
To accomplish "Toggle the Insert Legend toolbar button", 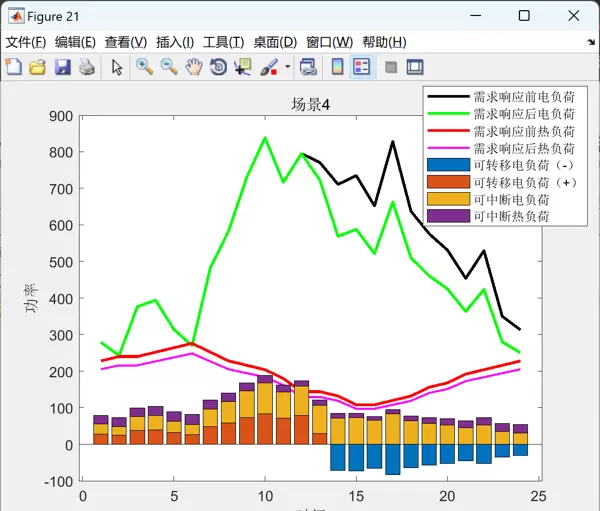I will pyautogui.click(x=362, y=67).
